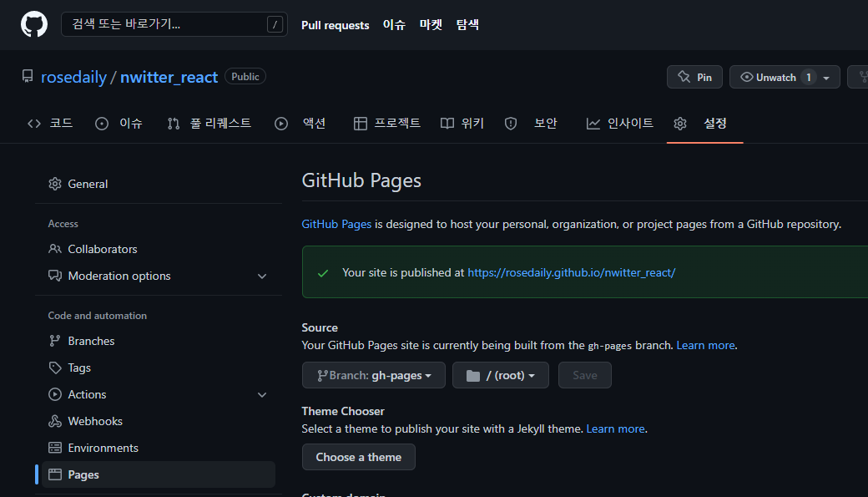Open the Branch: gh-pages dropdown
Viewport: 868px width, 497px height.
tap(374, 375)
